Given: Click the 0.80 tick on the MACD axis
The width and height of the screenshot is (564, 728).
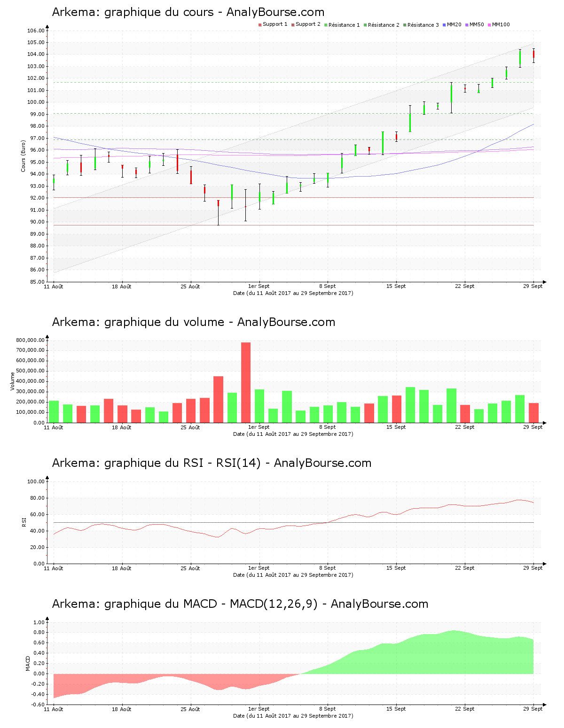Looking at the screenshot, I should coord(39,633).
